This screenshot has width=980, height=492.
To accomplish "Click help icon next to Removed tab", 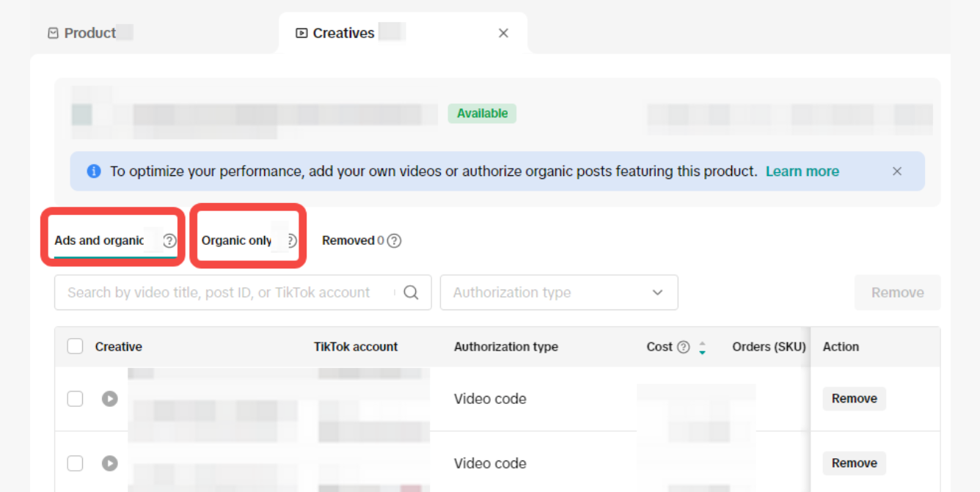I will point(394,241).
